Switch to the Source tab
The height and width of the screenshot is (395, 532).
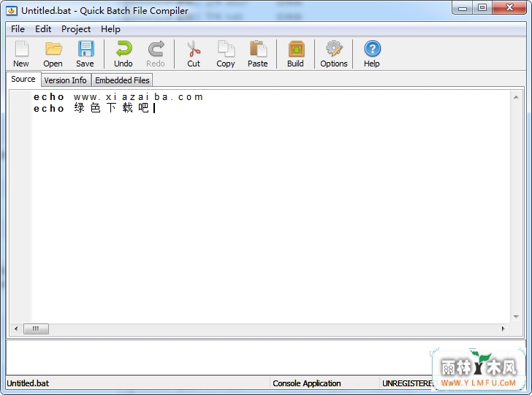pyautogui.click(x=23, y=79)
